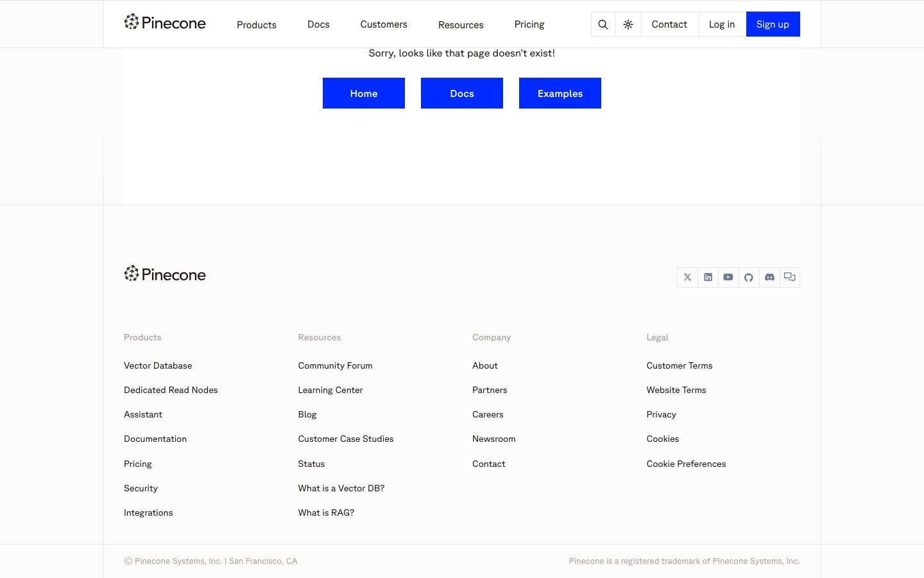The height and width of the screenshot is (578, 924).
Task: Toggle the light/dark theme sun icon
Action: pos(628,24)
